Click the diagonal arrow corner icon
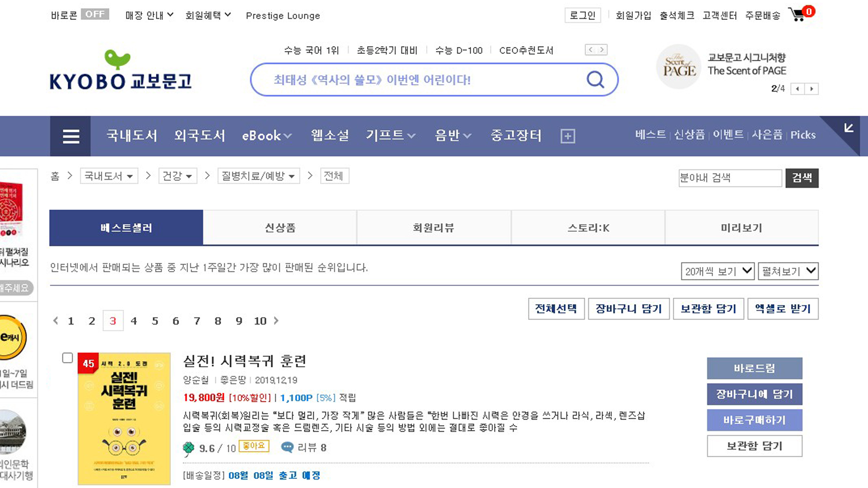This screenshot has width=868, height=488. (849, 128)
